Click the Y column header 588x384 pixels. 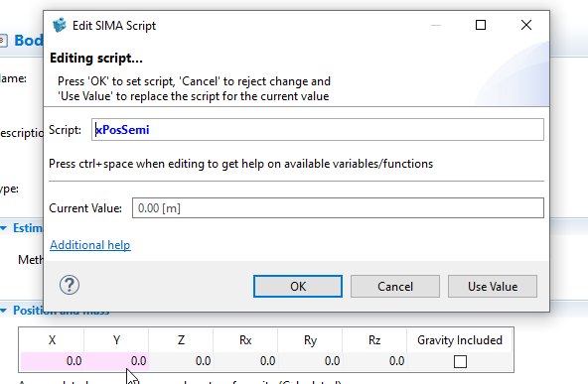point(117,340)
